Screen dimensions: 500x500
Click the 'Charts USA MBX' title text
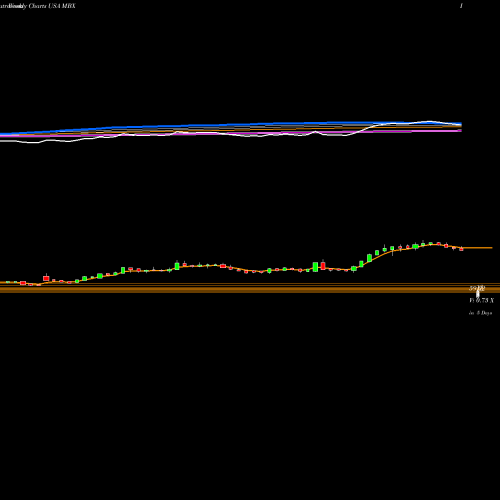(x=52, y=6)
